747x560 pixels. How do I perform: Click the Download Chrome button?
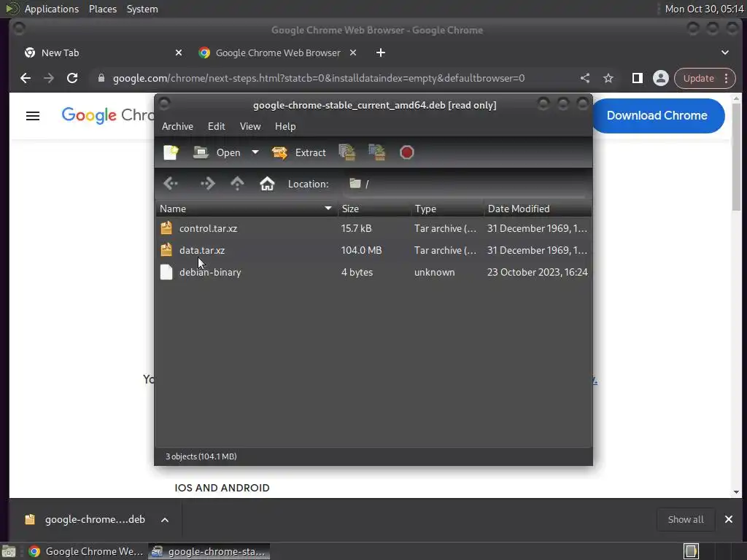point(657,116)
